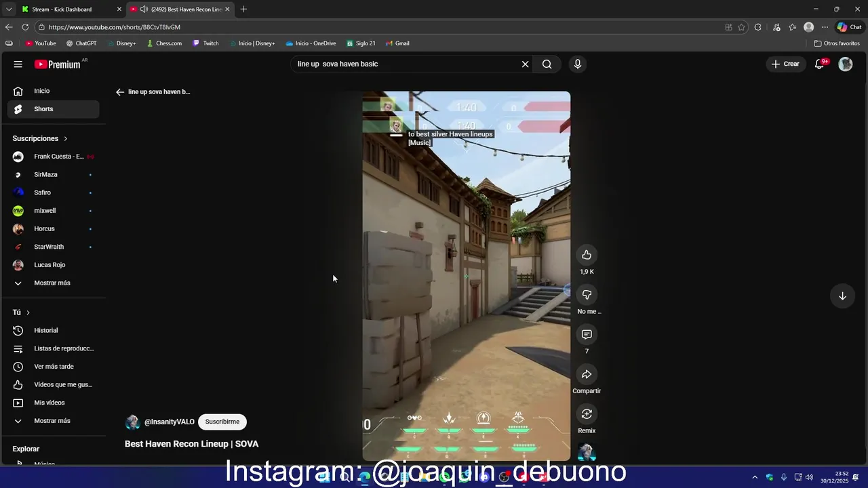868x488 pixels.
Task: Open Frank Cuesta channel subscription
Action: coord(53,157)
